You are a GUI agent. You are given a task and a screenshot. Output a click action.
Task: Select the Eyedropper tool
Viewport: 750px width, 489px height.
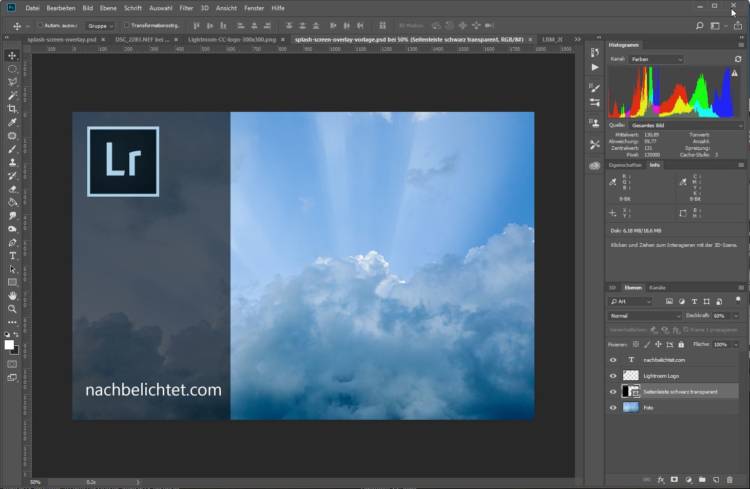[x=12, y=122]
